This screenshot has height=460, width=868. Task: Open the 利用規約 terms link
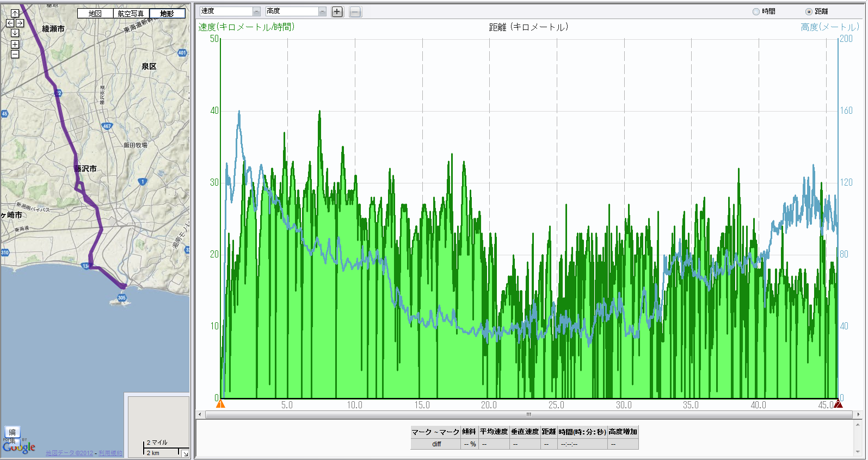110,453
